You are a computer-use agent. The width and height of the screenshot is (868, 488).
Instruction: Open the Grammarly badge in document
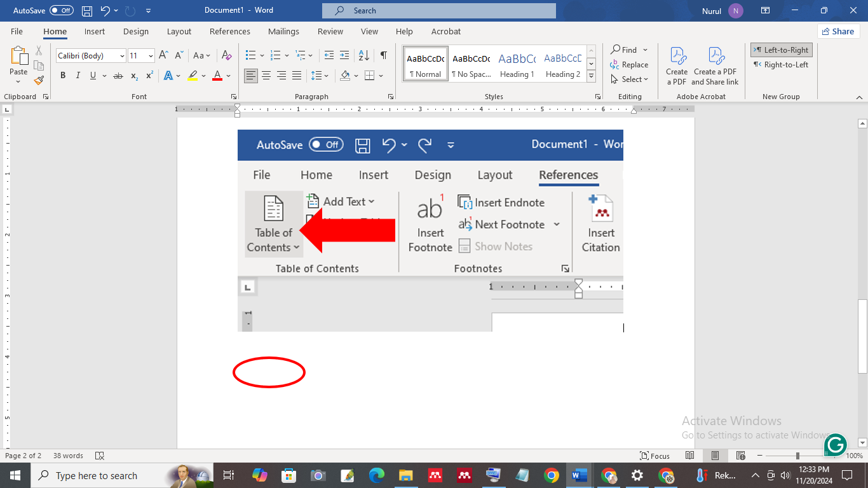click(x=835, y=445)
